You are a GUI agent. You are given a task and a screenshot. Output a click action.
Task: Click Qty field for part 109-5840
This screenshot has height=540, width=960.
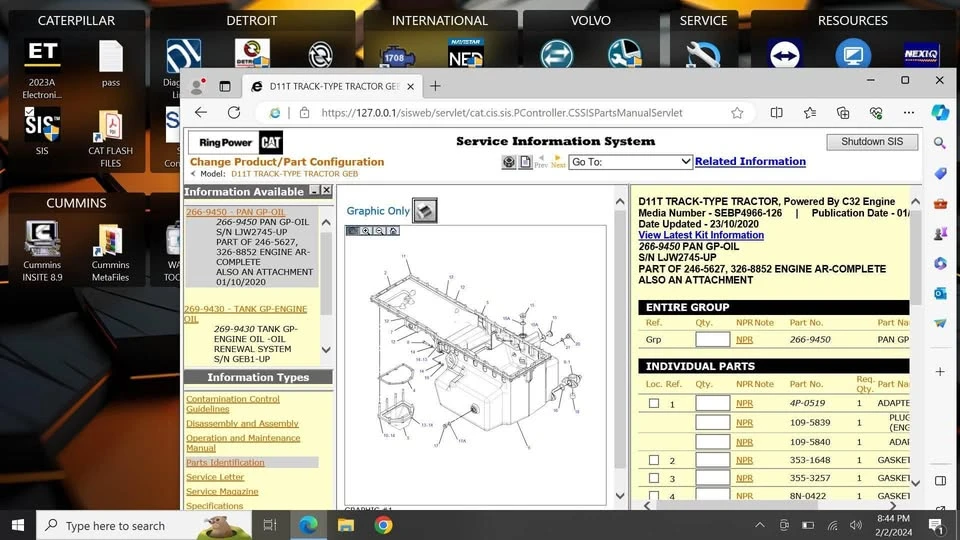tap(713, 441)
